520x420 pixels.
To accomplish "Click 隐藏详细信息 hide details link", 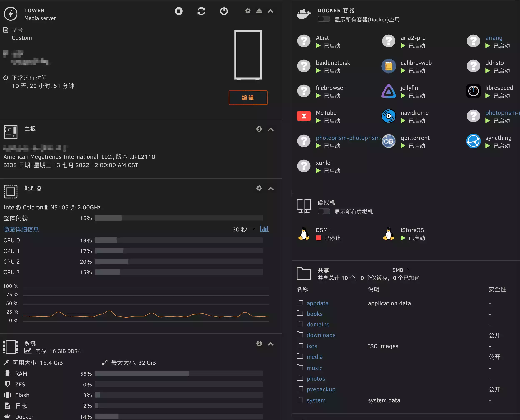I will [21, 229].
